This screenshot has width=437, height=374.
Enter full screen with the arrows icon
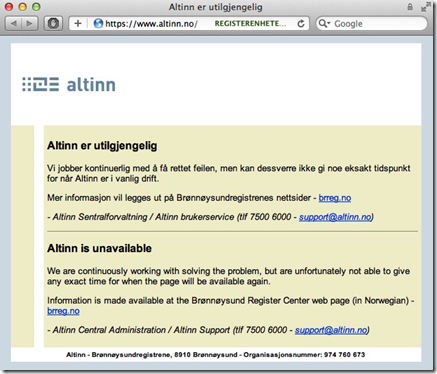425,7
